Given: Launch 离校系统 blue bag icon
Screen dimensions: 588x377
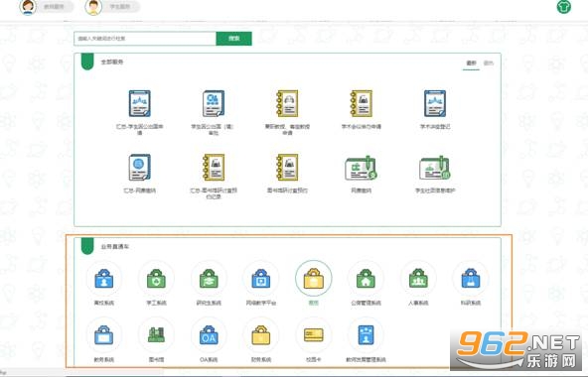Looking at the screenshot, I should [x=104, y=279].
